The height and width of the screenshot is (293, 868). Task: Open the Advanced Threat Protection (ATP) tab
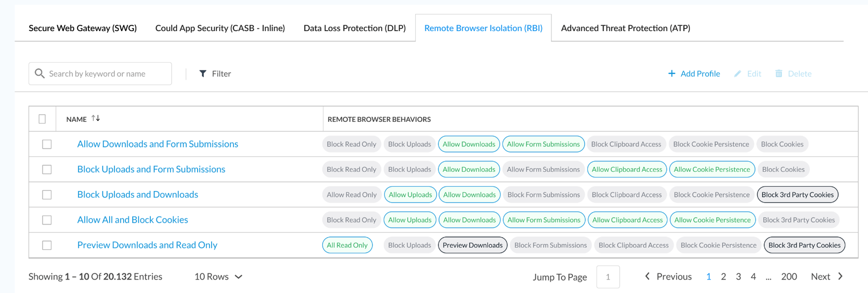(x=625, y=28)
